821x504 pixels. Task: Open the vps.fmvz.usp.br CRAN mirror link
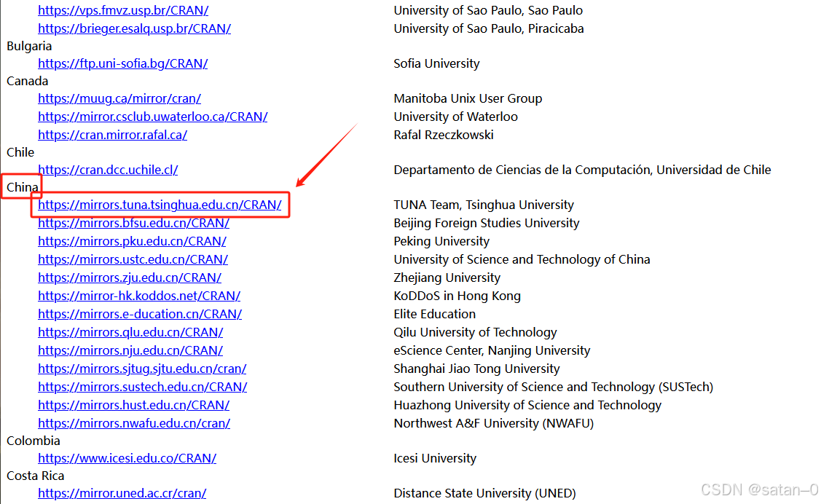point(123,10)
